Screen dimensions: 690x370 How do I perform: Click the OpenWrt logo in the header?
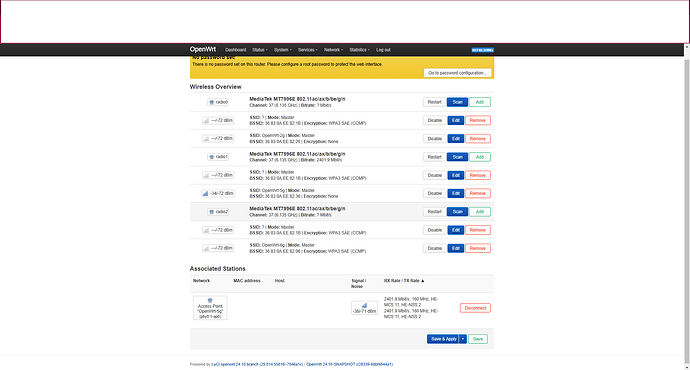click(203, 49)
